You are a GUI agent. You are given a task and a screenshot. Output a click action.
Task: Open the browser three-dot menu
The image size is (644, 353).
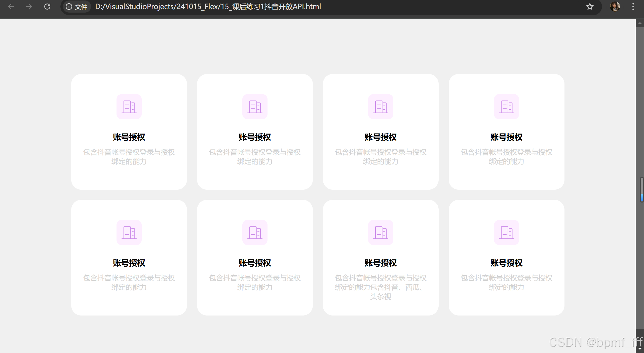(633, 7)
